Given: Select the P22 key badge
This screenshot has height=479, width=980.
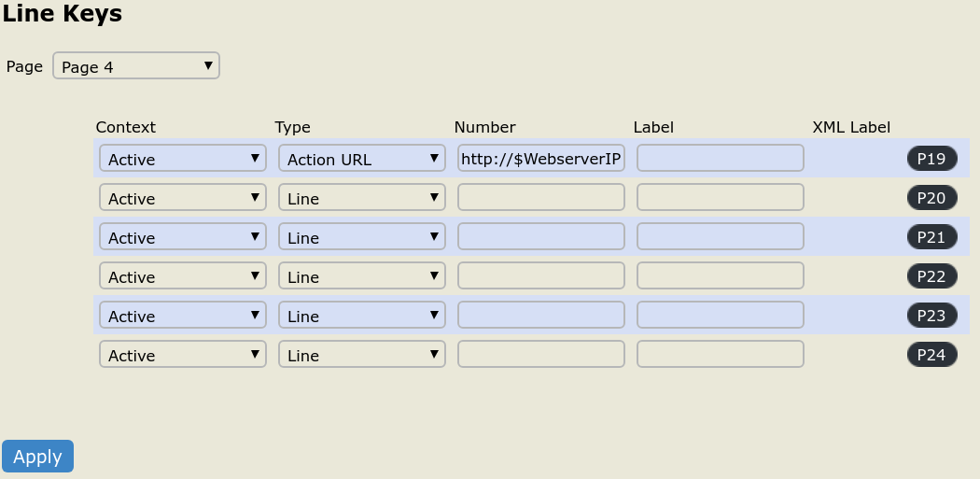Looking at the screenshot, I should coord(931,276).
